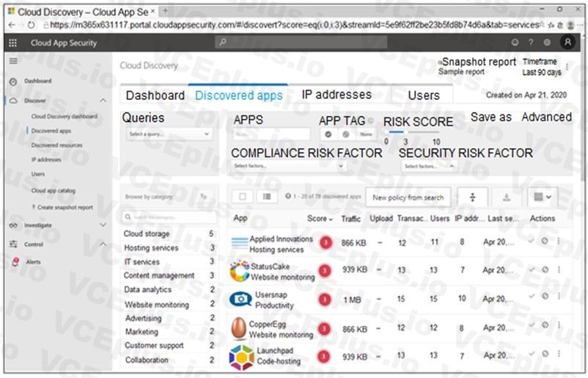Click the feedback smiley icon
The width and height of the screenshot is (588, 378).
click(515, 43)
